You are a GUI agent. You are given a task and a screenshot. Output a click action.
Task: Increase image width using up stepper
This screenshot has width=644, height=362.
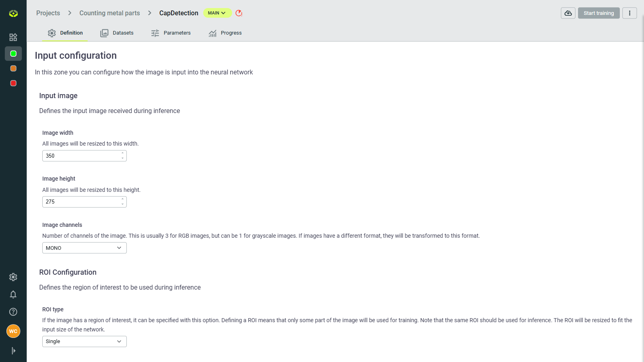coord(123,153)
